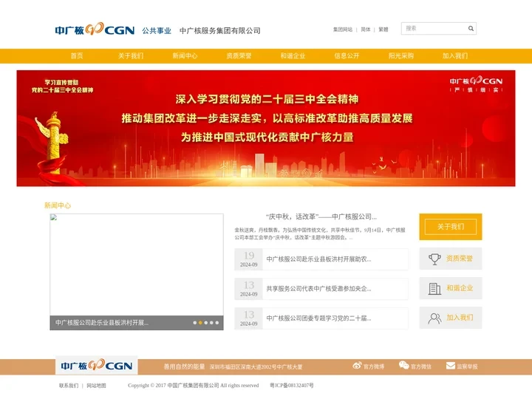Select the first news slider dot
This screenshot has width=532, height=399.
tap(195, 323)
